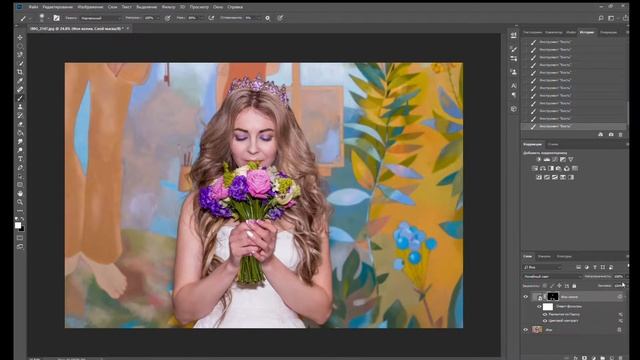This screenshot has width=640, height=360.
Task: Select the Crop tool
Action: click(20, 72)
